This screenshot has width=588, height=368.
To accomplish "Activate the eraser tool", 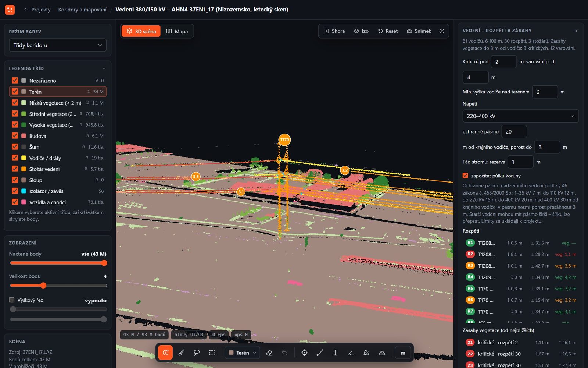I will 269,353.
